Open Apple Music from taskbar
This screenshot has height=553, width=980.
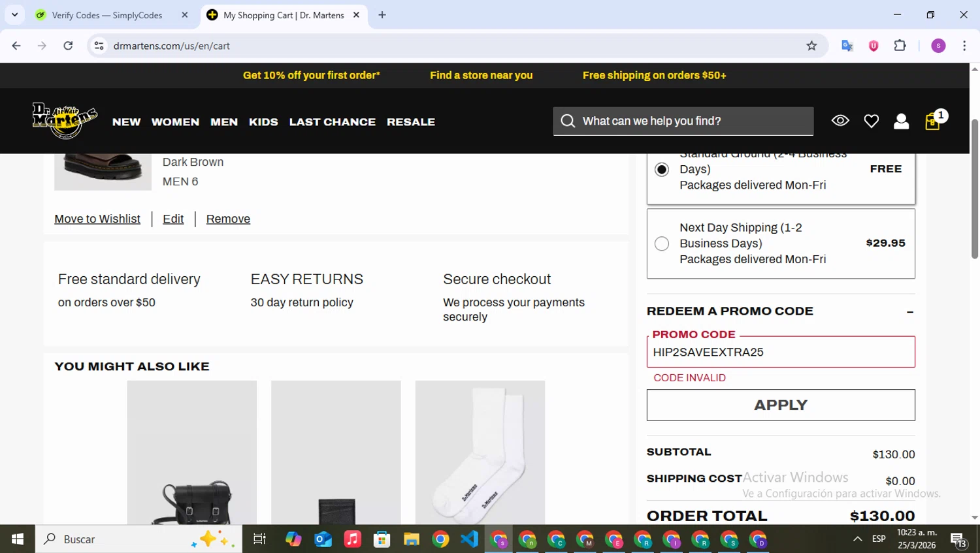352,539
